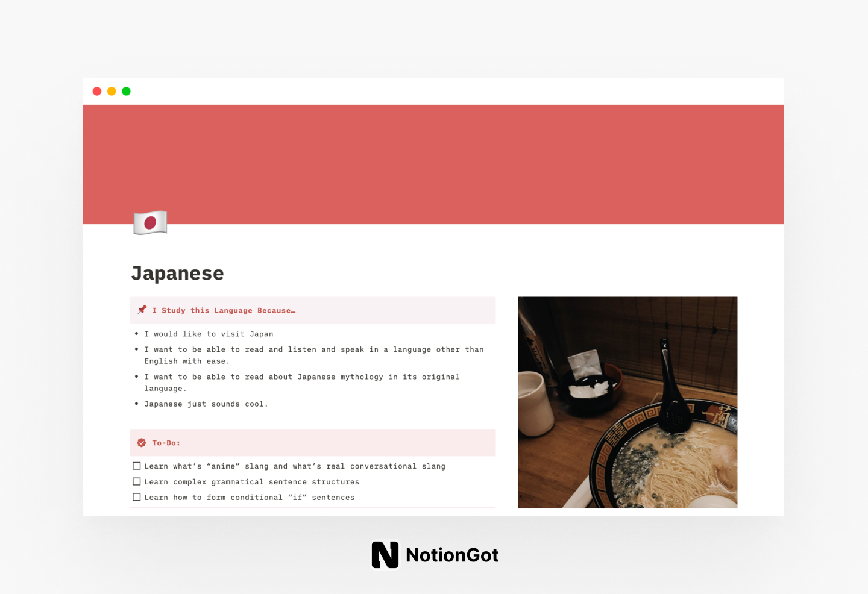Open the ramen bowl photo

tap(627, 402)
